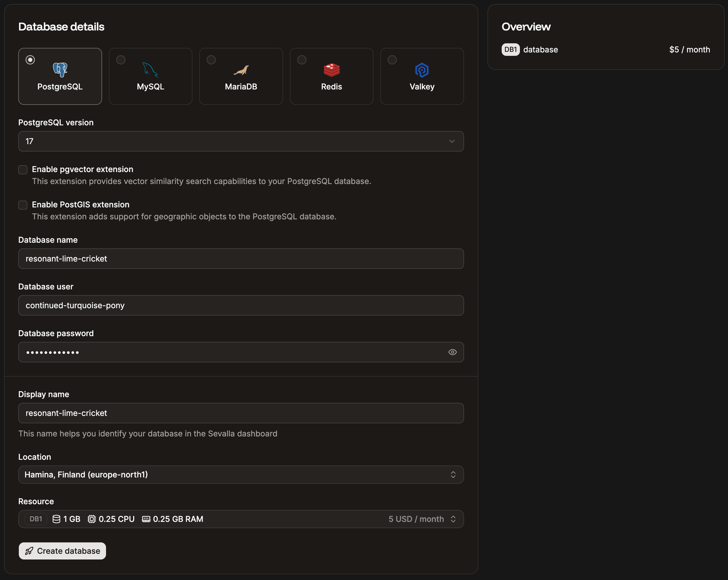Choose the MariaDB card label
The image size is (728, 580).
click(x=241, y=87)
